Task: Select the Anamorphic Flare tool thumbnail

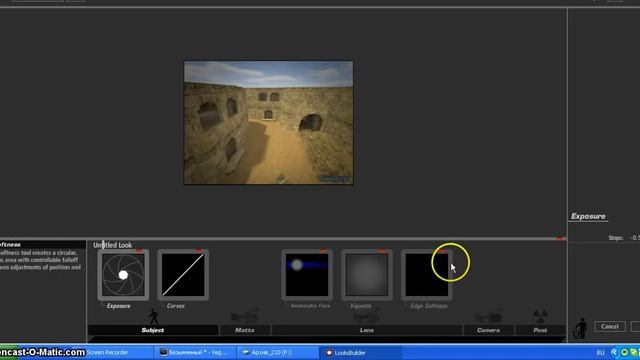Action: (307, 275)
